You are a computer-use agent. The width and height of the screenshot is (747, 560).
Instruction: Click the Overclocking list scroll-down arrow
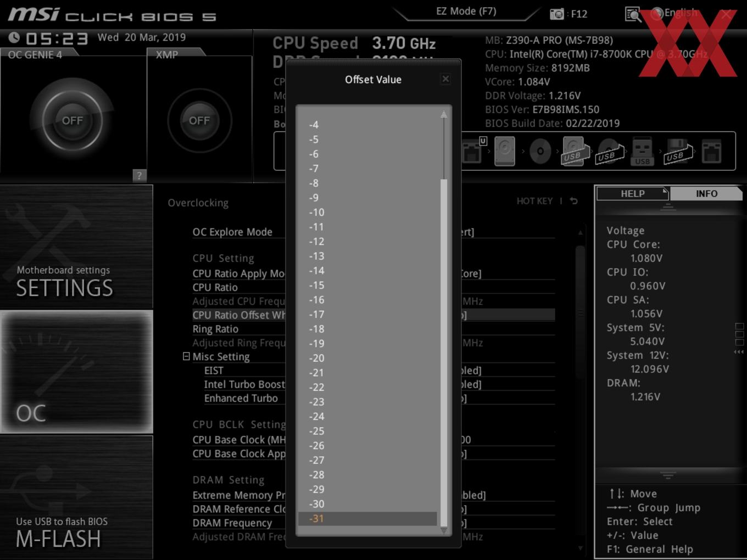(x=580, y=548)
